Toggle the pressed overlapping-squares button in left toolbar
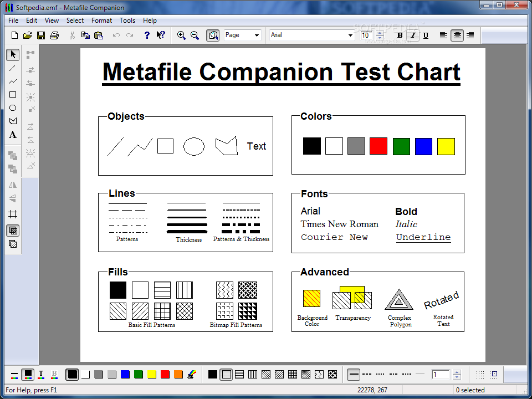 tap(13, 231)
